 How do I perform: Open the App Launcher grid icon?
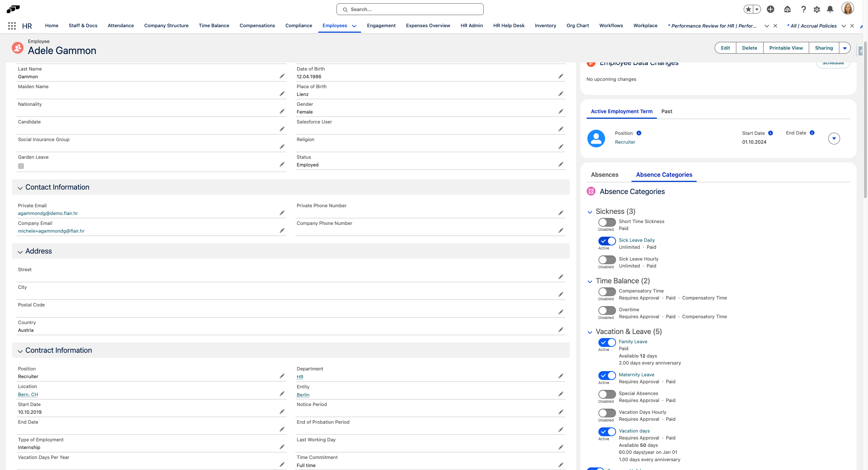point(12,26)
